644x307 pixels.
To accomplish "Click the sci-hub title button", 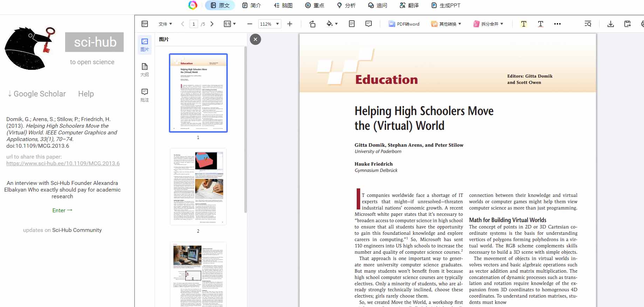I will coord(95,42).
